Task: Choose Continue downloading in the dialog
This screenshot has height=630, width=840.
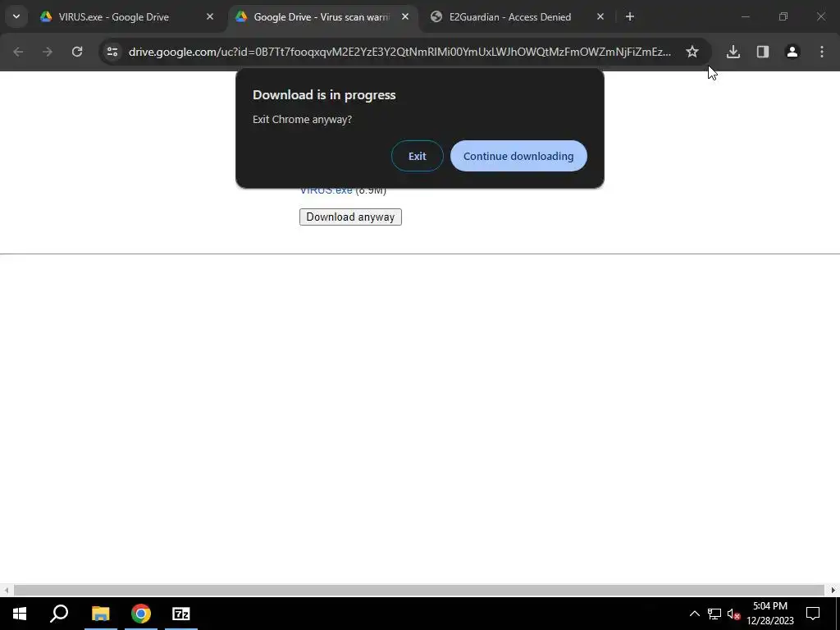Action: point(518,156)
